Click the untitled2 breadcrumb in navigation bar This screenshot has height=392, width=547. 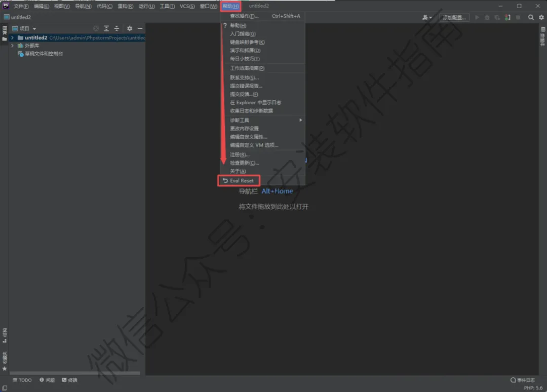[17, 17]
